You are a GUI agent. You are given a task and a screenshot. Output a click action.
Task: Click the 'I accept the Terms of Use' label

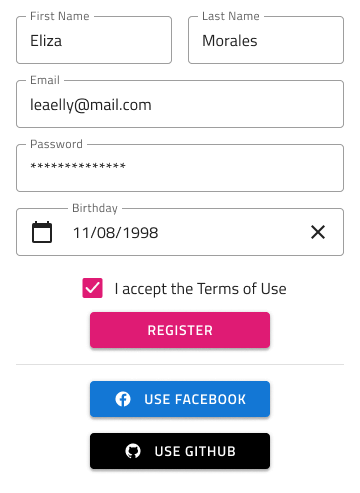[200, 289]
